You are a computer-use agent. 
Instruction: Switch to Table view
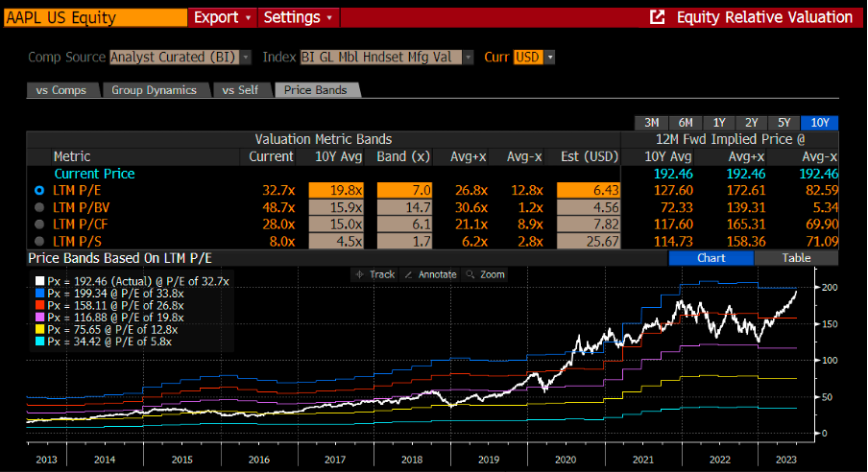(796, 258)
